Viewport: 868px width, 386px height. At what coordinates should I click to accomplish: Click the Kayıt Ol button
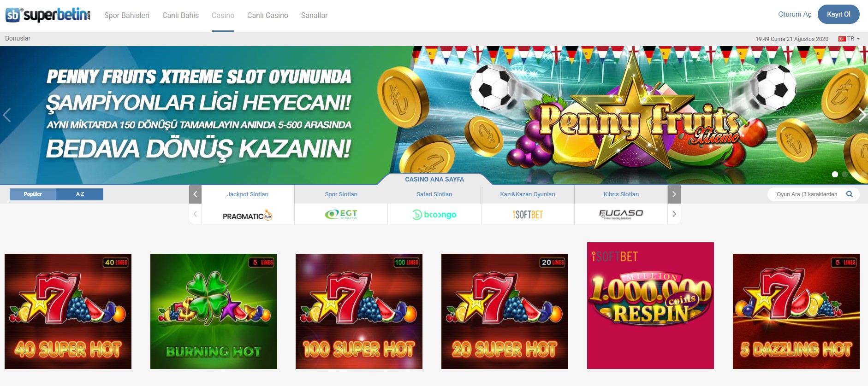[838, 14]
